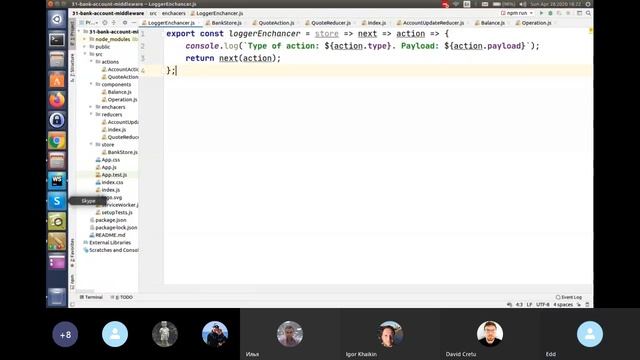This screenshot has height=360, width=640.
Task: Click the volume icon in system tray
Action: tap(523, 4)
